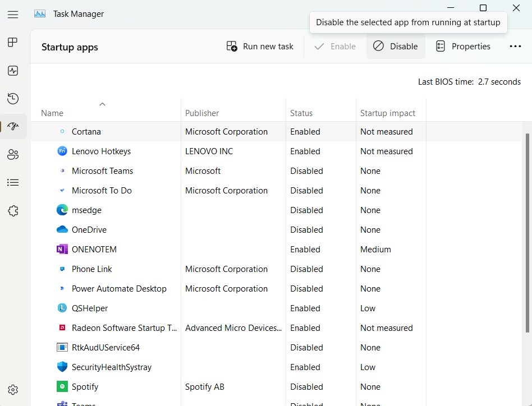Open the hamburger navigation menu

13,14
